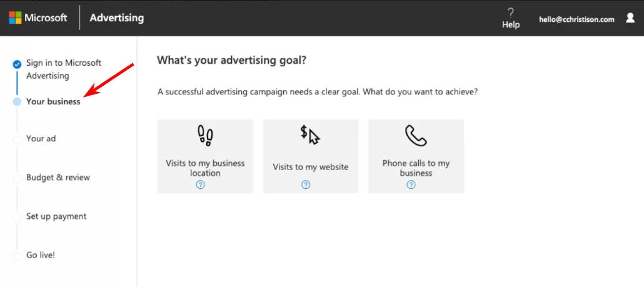Screen dimensions: 644x287
Task: Open help tooltip under Phone calls option
Action: point(411,184)
